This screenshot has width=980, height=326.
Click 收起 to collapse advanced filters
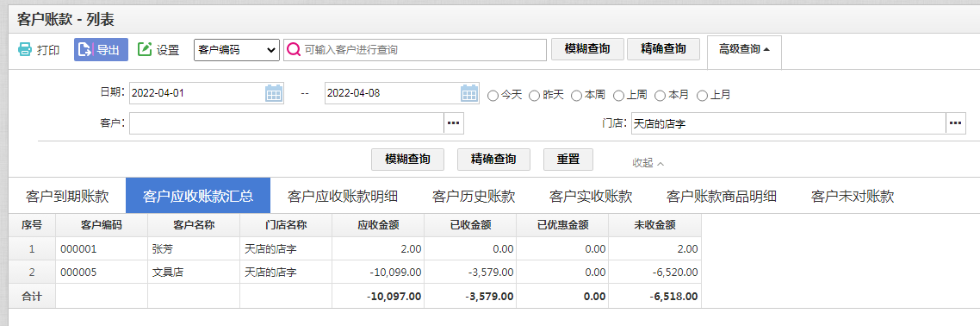pos(648,163)
